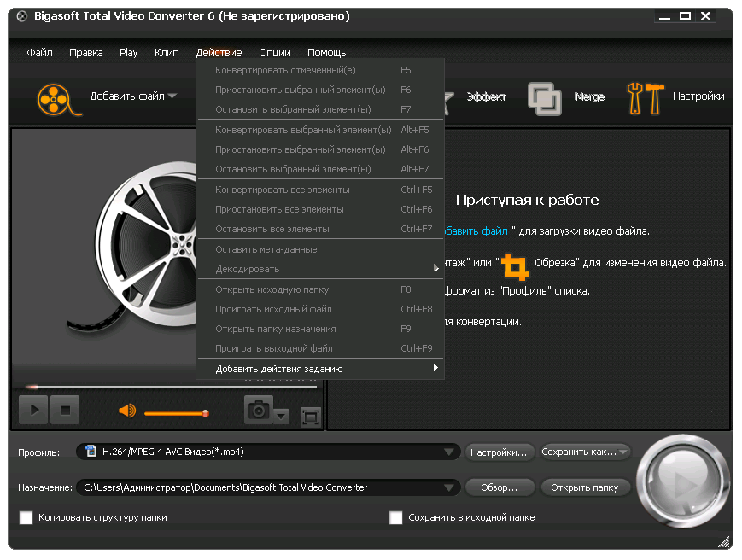
Task: Choose 'Оставить мета-данные' menu entry
Action: click(x=320, y=249)
